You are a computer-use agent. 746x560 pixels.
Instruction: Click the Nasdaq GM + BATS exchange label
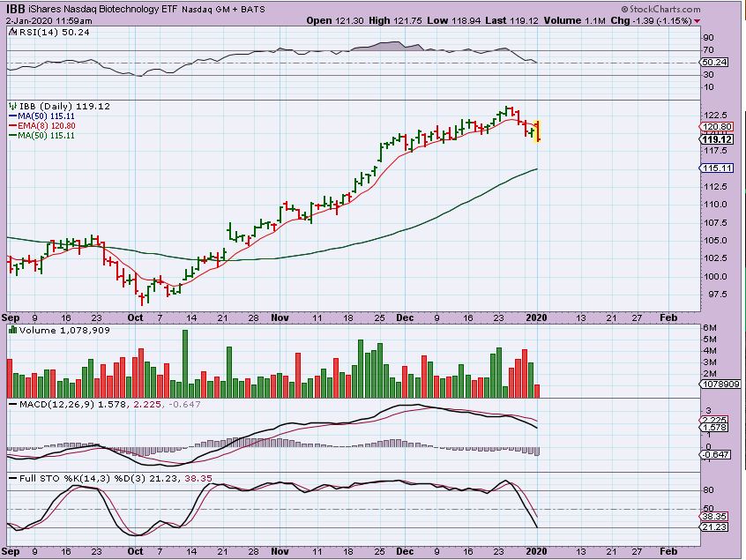click(223, 9)
